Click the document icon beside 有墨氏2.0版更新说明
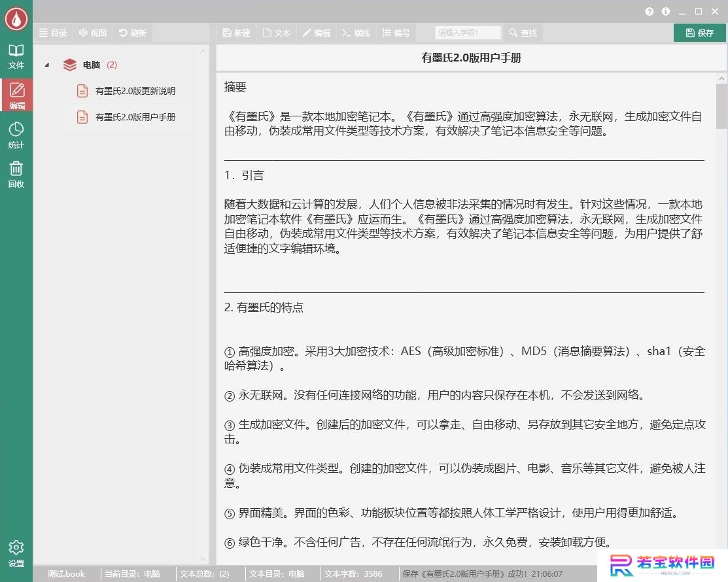Viewport: 728px width, 582px height. (82, 91)
